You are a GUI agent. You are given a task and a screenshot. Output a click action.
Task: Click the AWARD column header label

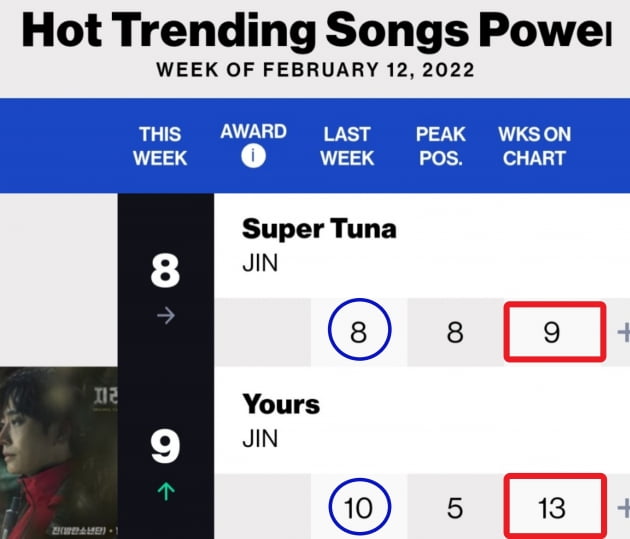tap(253, 131)
